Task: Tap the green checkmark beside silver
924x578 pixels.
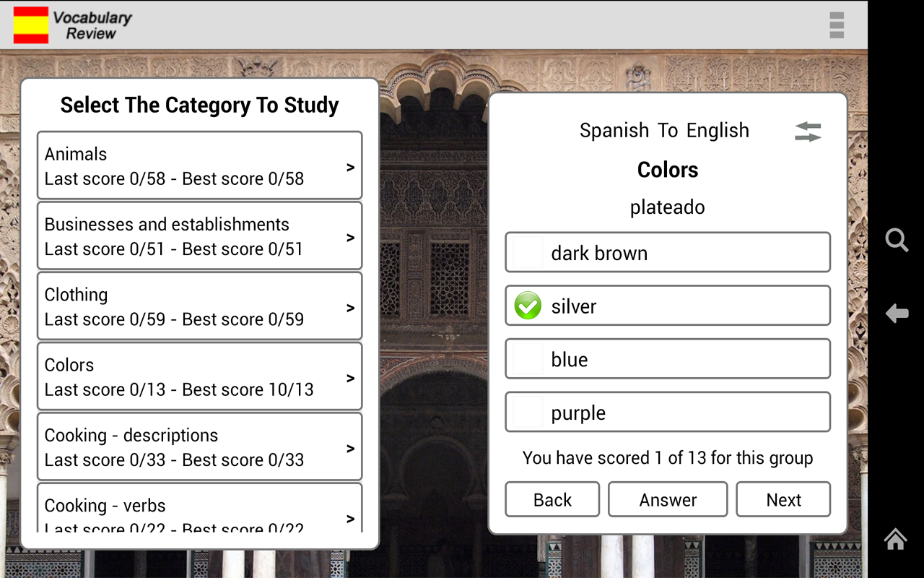Action: 527,306
